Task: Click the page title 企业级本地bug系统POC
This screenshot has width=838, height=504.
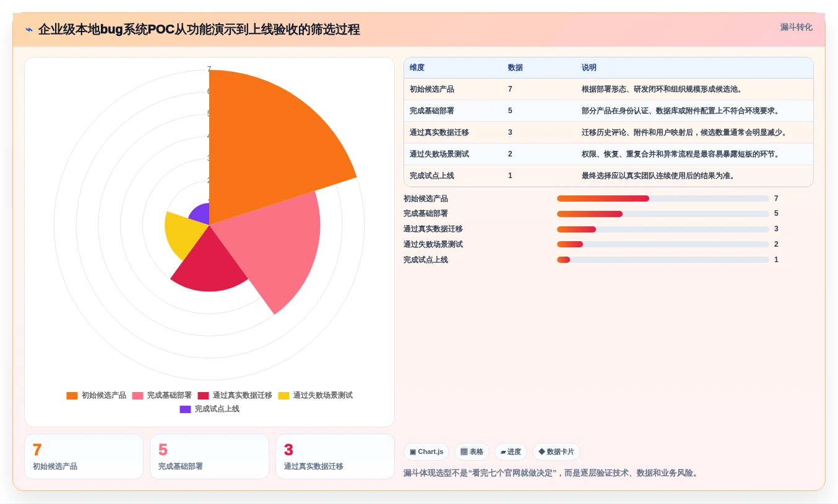Action: [199, 29]
